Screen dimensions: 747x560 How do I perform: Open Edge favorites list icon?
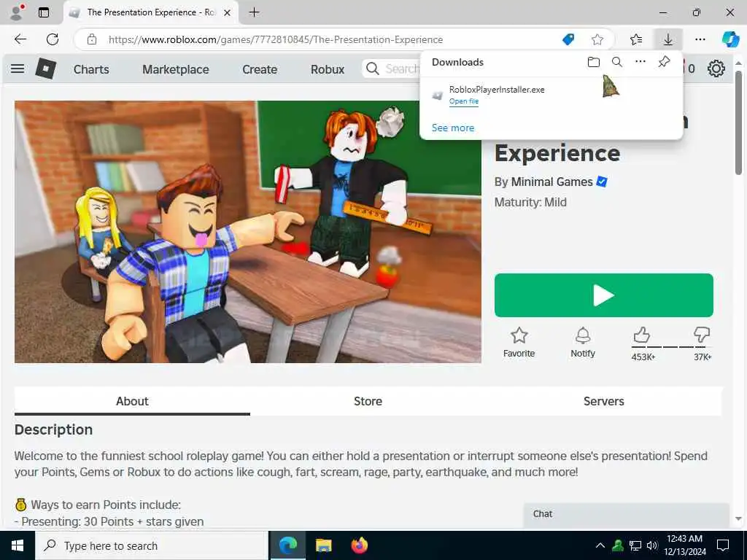[x=636, y=39]
